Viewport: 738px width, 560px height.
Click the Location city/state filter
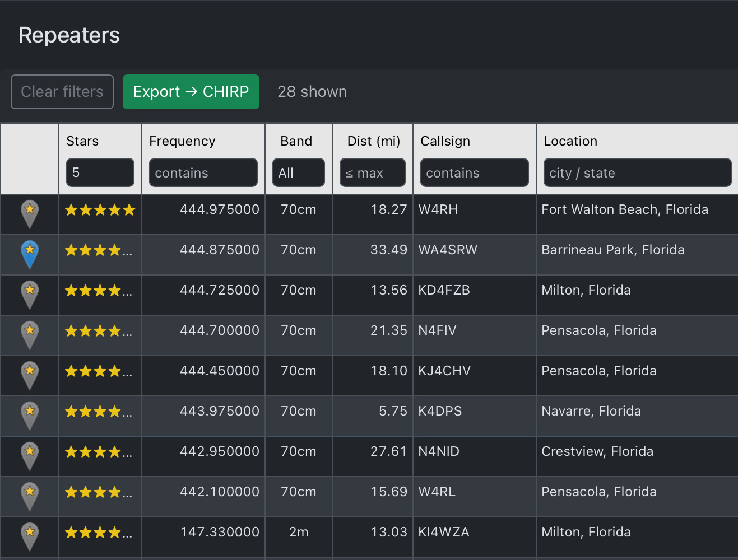coord(637,172)
